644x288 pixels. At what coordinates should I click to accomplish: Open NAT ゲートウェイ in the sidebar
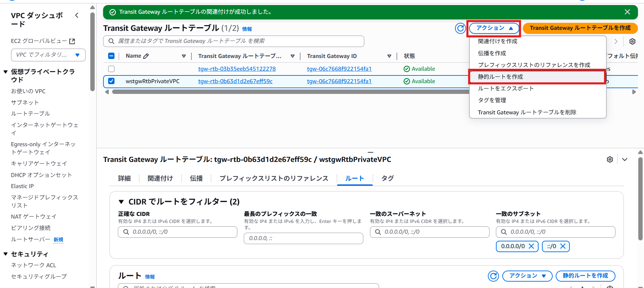(34, 217)
